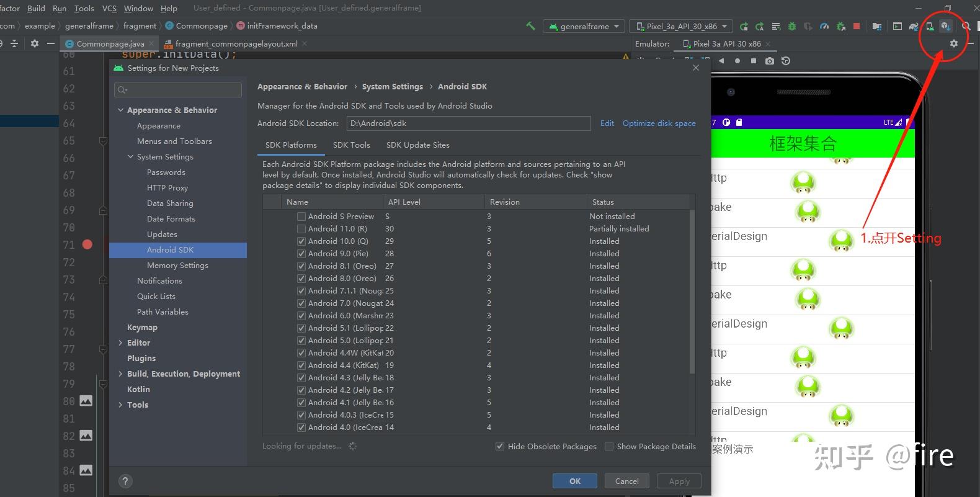980x497 pixels.
Task: Open the AVD Manager icon
Action: pyautogui.click(x=930, y=27)
